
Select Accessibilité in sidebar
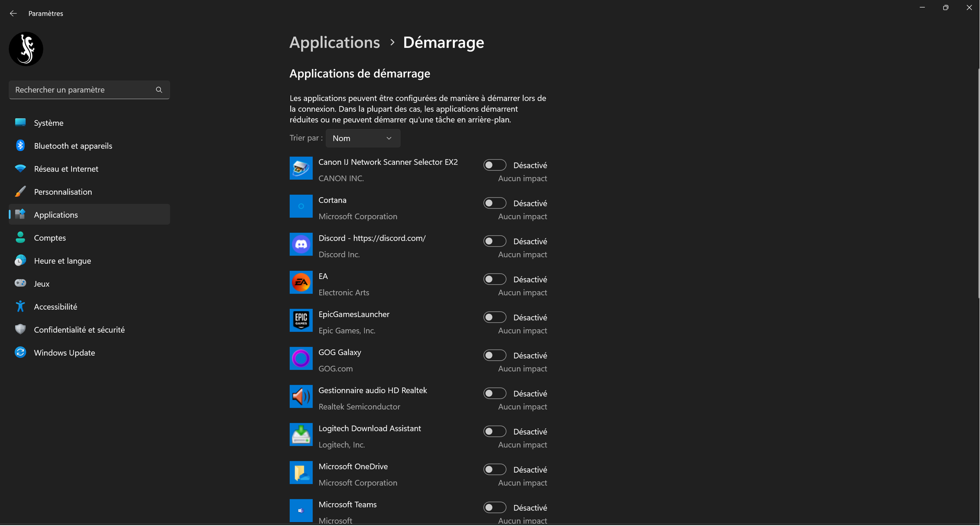(89, 306)
